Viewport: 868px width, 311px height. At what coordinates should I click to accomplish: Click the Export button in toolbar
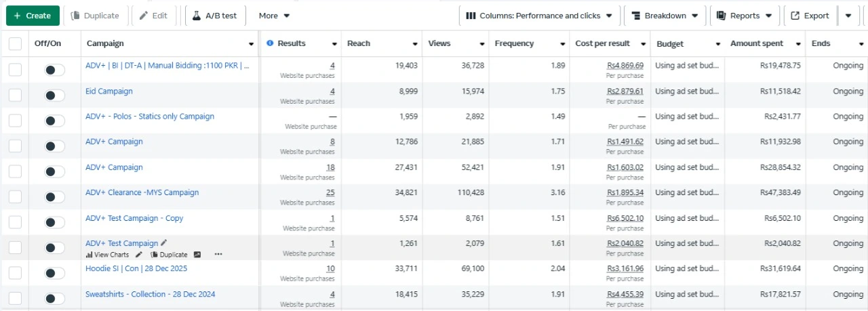tap(810, 16)
